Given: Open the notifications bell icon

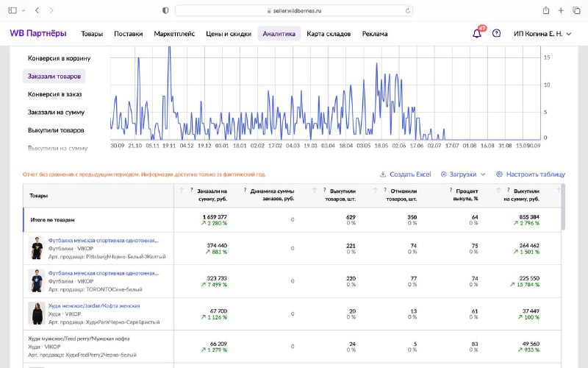Looking at the screenshot, I should tap(476, 34).
